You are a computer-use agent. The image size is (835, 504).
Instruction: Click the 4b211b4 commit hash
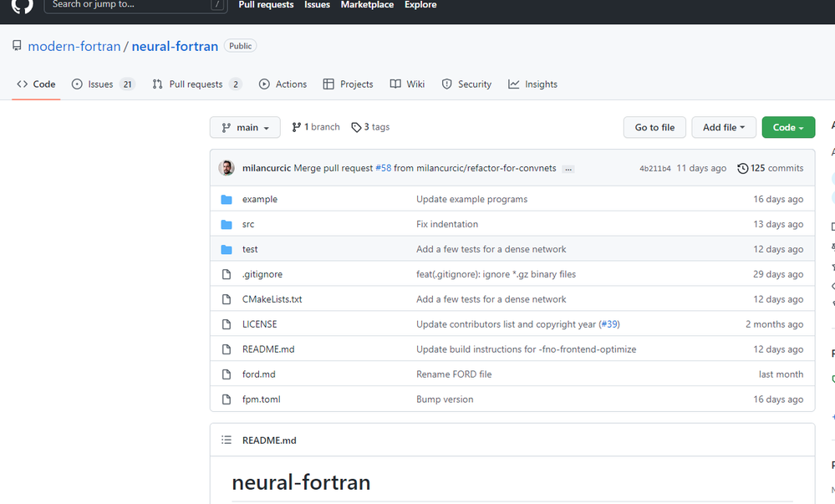point(655,168)
